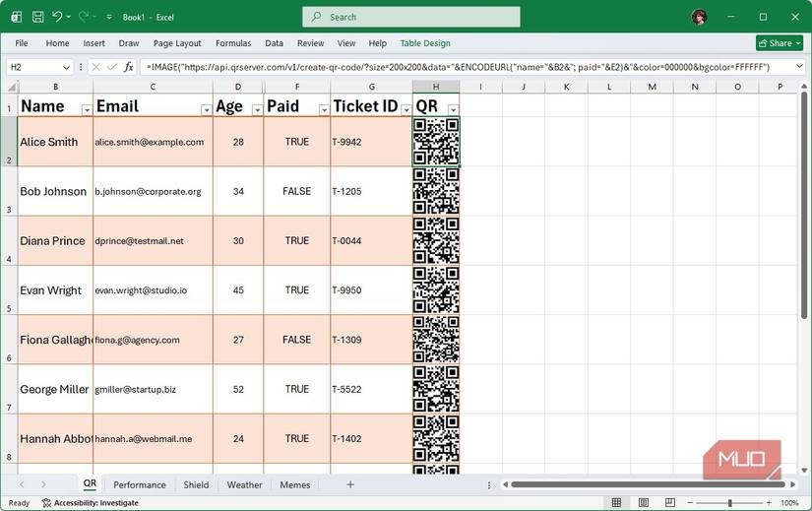812x511 pixels.
Task: Click the Share button
Action: click(x=779, y=43)
